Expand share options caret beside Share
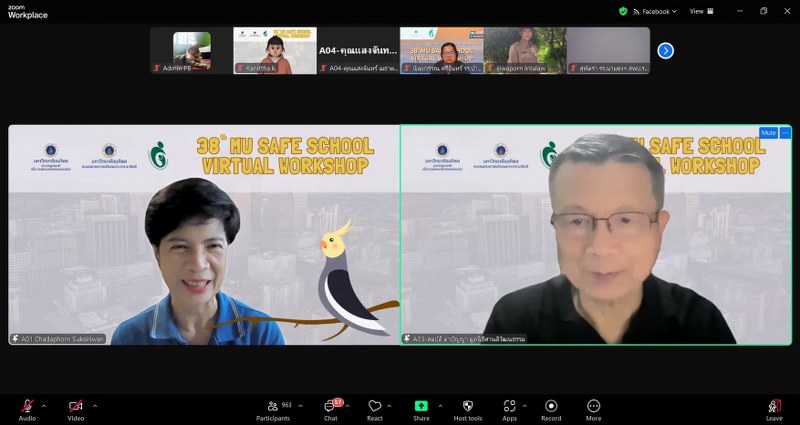This screenshot has height=425, width=800. point(440,406)
